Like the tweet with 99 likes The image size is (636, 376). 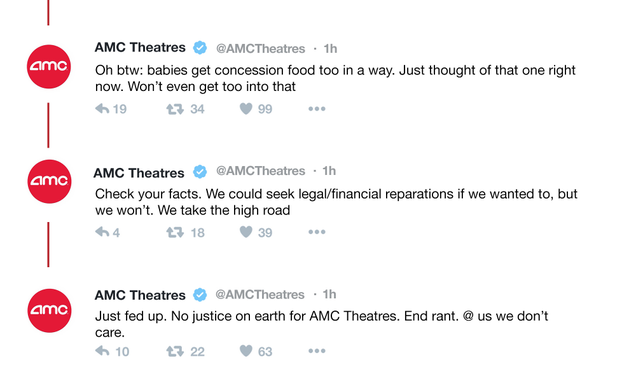(246, 109)
